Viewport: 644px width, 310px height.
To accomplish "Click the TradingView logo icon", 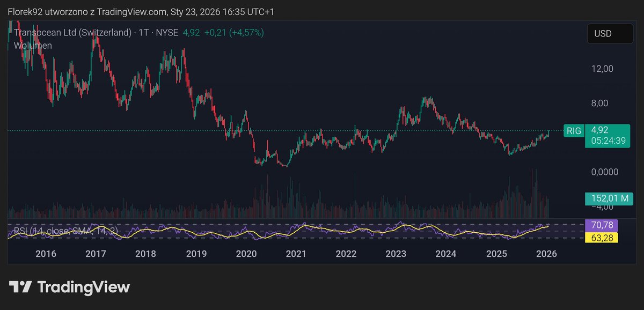I will 21,287.
